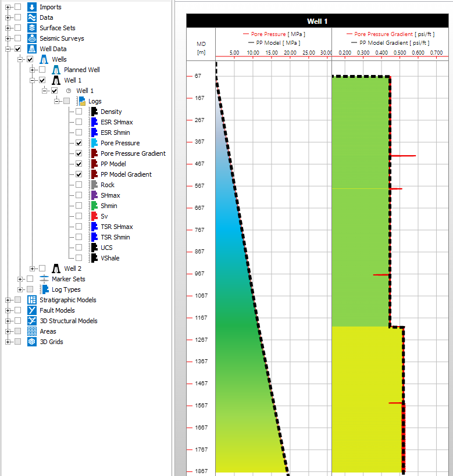Screen dimensions: 453x476
Task: Click the Seismic Surveys icon
Action: (x=32, y=38)
